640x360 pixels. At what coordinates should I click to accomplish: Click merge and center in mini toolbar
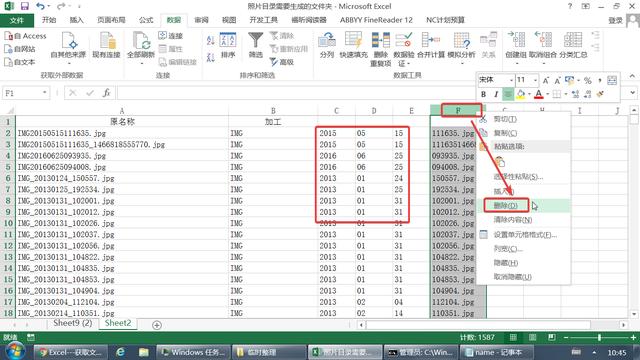(612, 80)
